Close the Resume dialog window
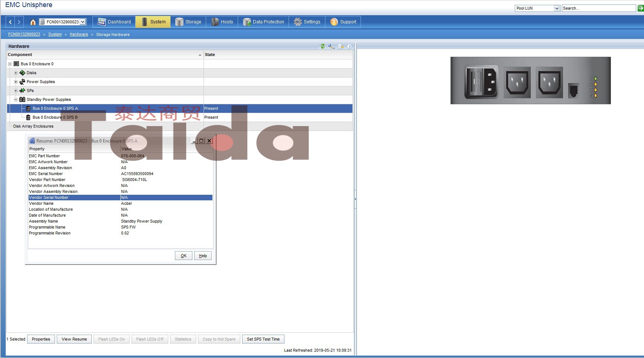Screen dimensions: 644x358 (209, 141)
